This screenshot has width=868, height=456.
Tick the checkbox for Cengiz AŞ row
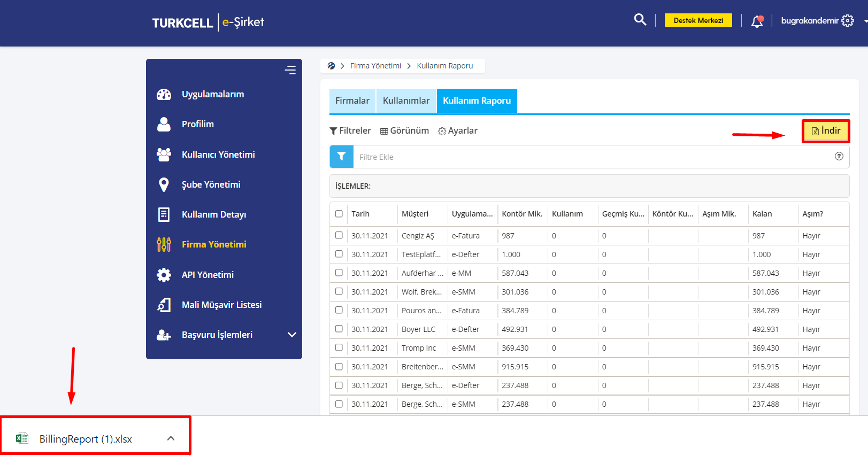pyautogui.click(x=339, y=235)
